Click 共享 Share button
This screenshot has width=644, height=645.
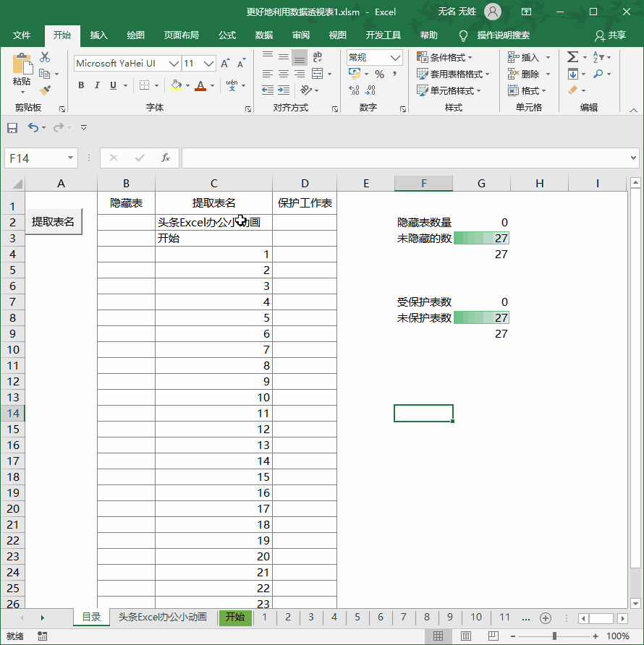click(x=611, y=35)
